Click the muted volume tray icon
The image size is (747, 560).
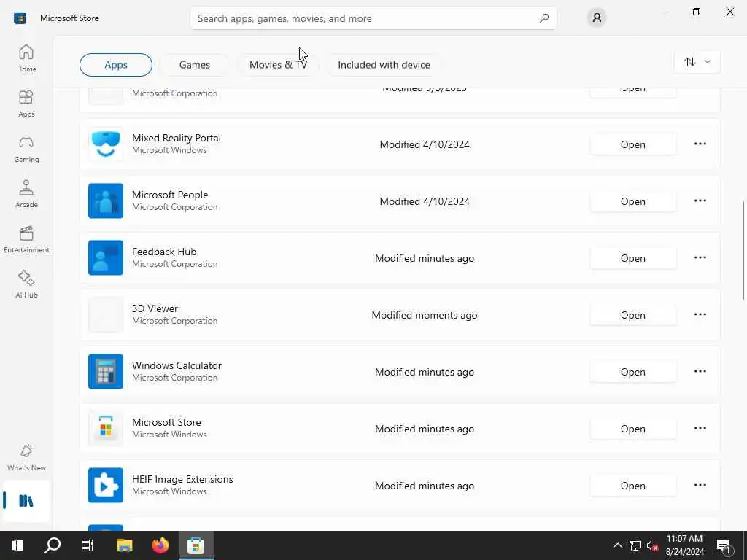pos(652,545)
